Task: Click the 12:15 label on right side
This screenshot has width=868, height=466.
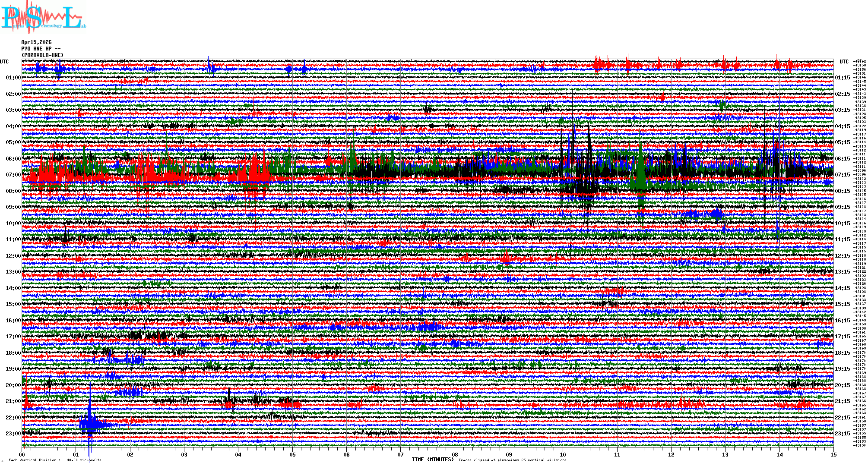Action: [x=842, y=256]
